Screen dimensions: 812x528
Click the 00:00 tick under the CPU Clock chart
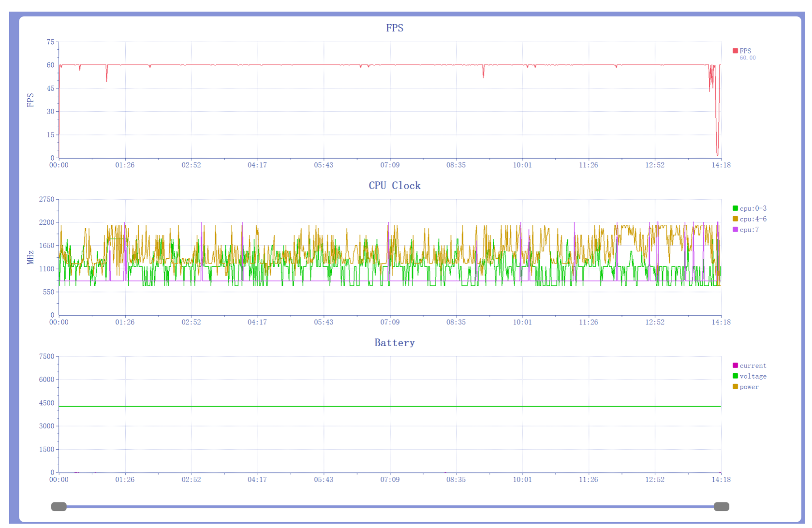pos(59,323)
